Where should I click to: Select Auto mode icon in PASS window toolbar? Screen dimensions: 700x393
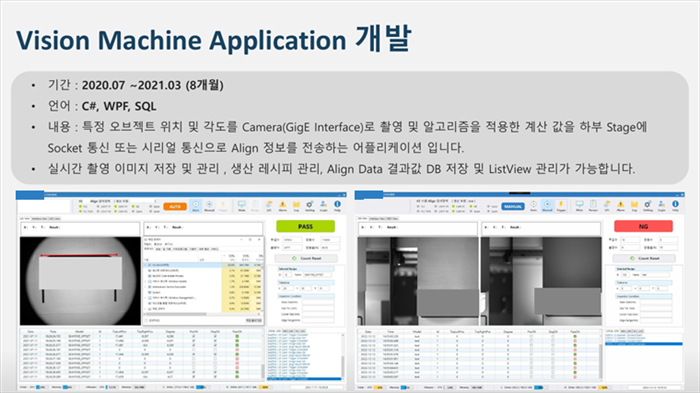(196, 205)
